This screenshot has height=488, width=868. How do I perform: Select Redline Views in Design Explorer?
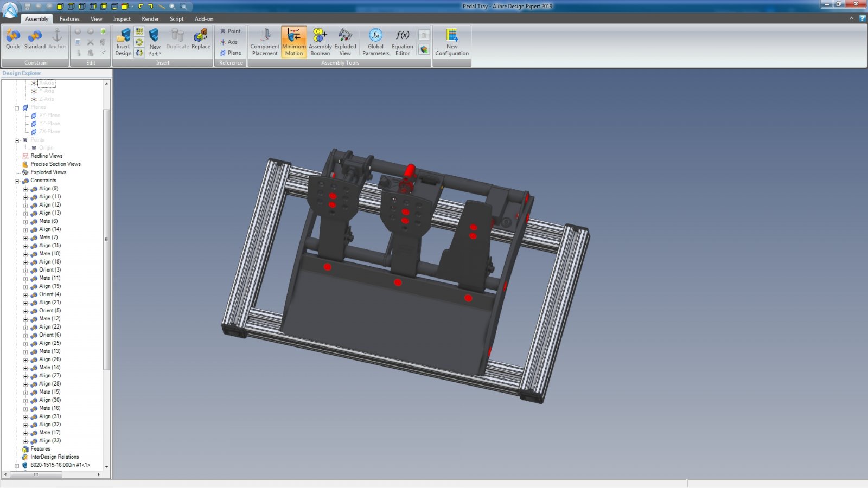tap(47, 156)
